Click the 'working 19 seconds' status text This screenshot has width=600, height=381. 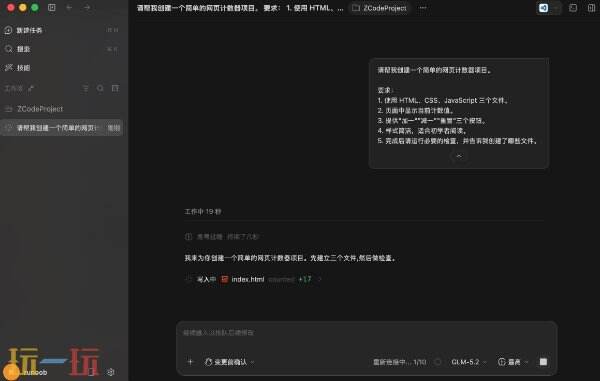point(203,212)
